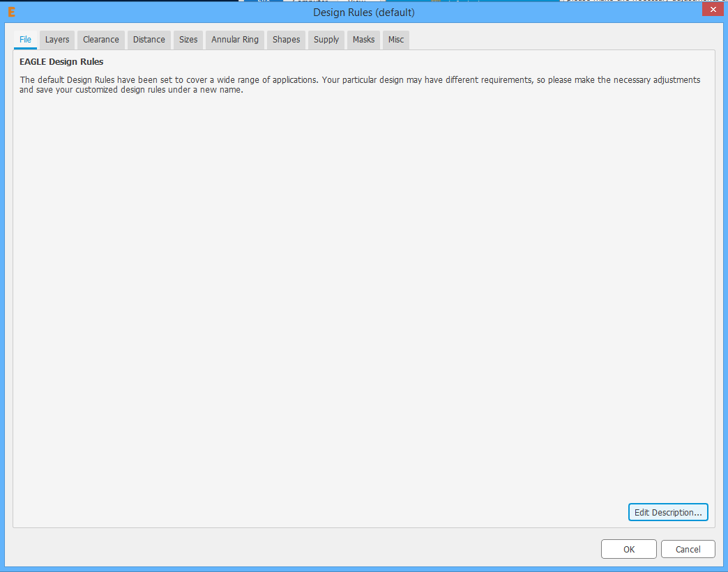The image size is (728, 572).
Task: Confirm with the OK button
Action: pyautogui.click(x=629, y=549)
